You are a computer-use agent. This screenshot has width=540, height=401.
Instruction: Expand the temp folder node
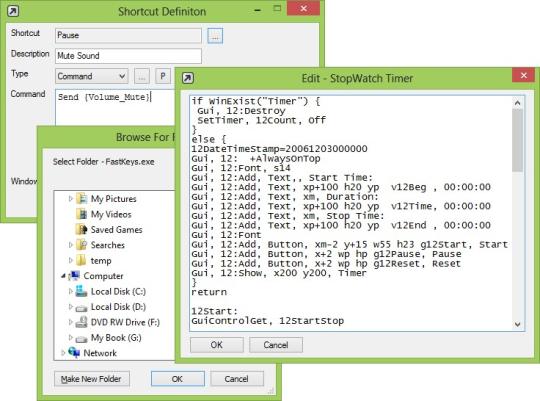(x=71, y=260)
